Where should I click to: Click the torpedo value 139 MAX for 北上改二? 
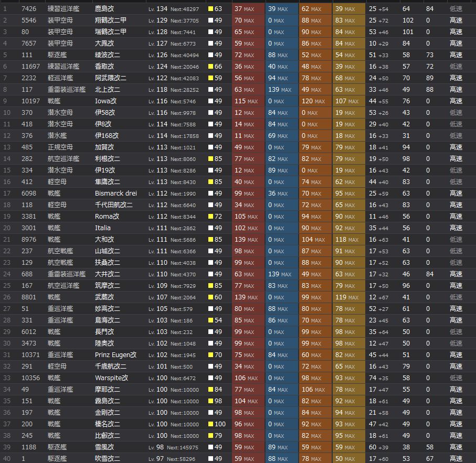pyautogui.click(x=280, y=90)
